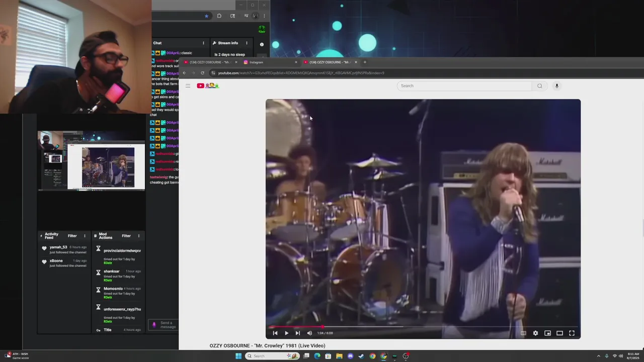Open File Explorer from taskbar

coord(339,356)
